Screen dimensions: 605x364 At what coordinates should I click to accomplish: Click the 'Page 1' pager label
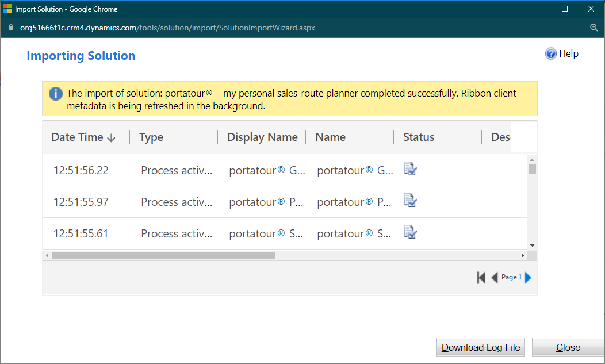point(511,277)
